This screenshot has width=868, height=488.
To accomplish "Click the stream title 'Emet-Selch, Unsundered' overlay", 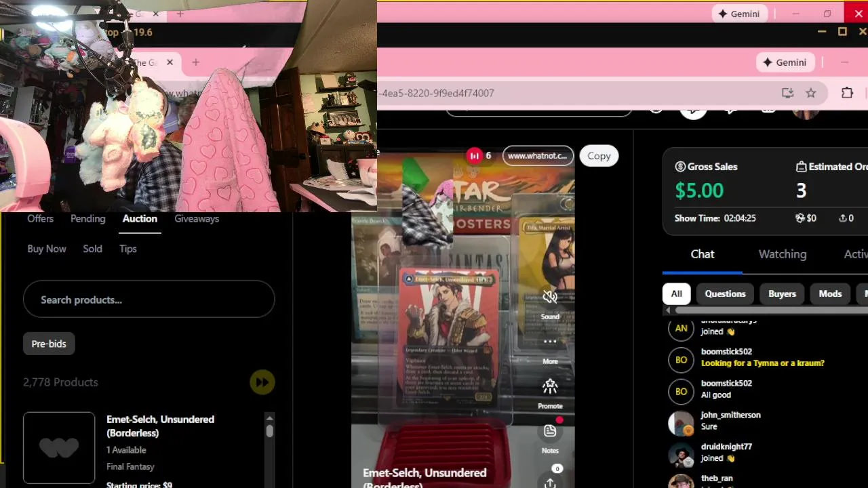I will point(425,473).
